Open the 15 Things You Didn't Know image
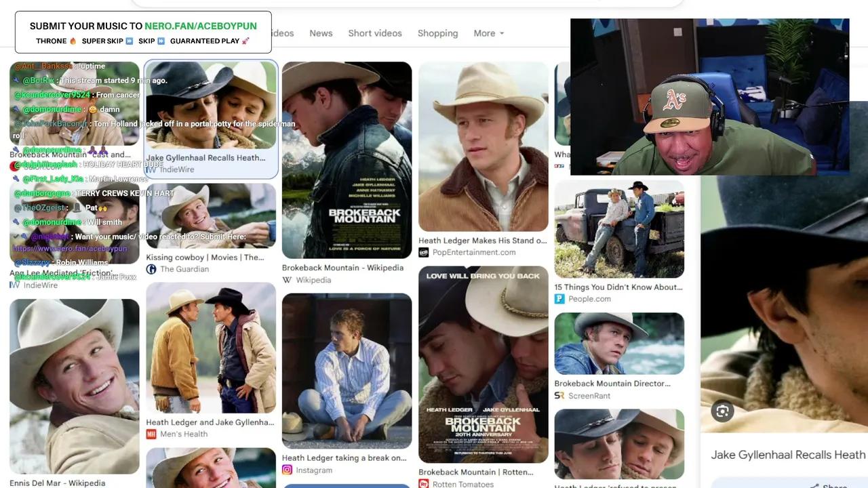The width and height of the screenshot is (868, 488). [x=619, y=228]
